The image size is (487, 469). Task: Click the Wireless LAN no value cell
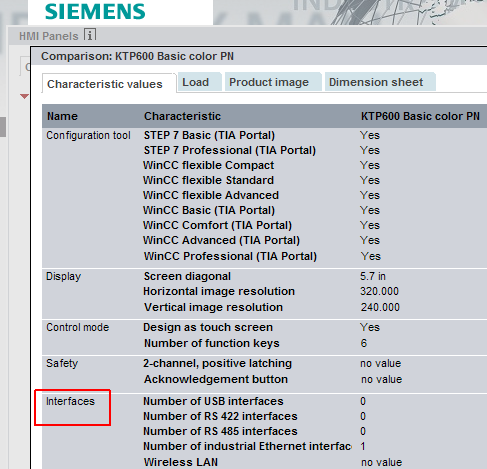(x=382, y=462)
